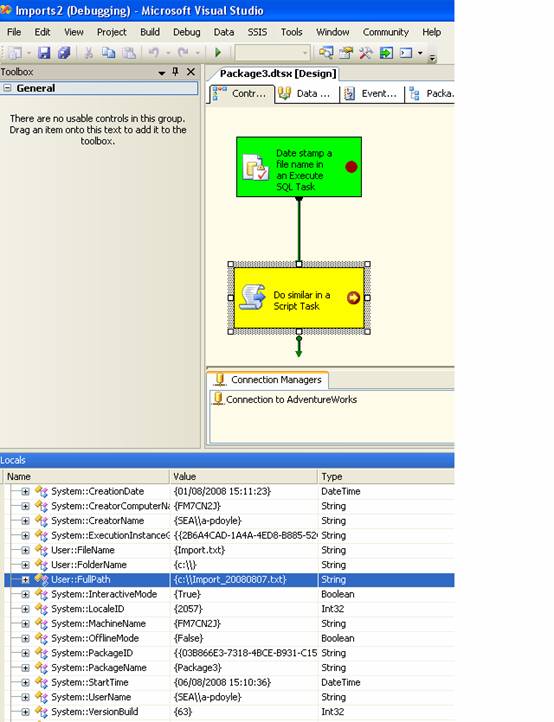Click variable icon beside User::FullPath
This screenshot has height=722, width=554.
tap(41, 579)
